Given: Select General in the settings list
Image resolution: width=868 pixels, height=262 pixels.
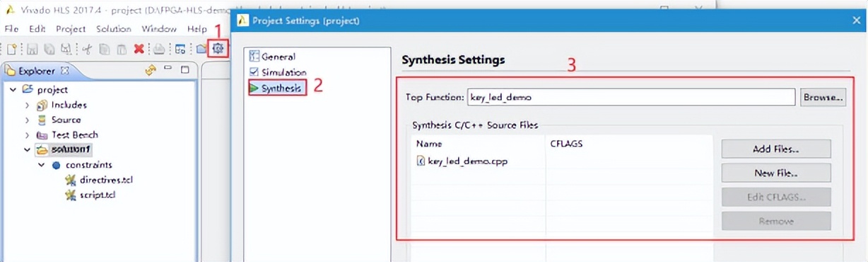Looking at the screenshot, I should click(x=278, y=57).
